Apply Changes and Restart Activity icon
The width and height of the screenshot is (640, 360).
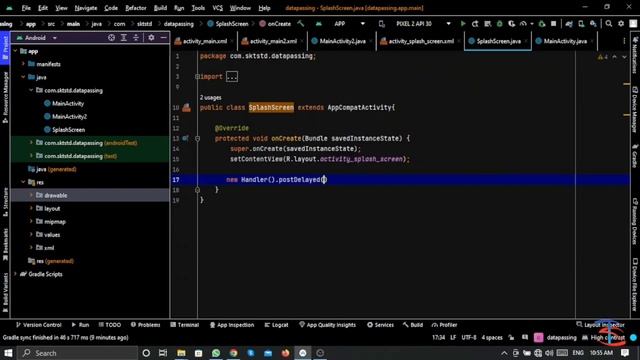click(475, 24)
